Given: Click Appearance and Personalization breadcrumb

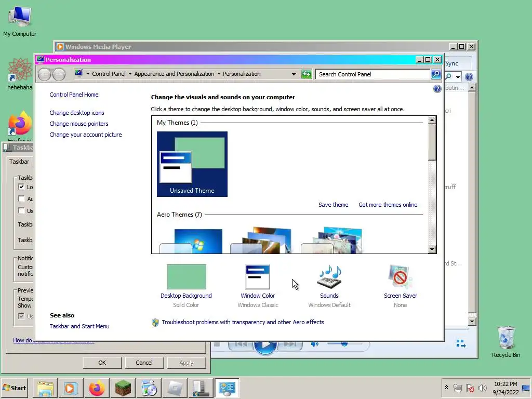Looking at the screenshot, I should (x=174, y=74).
